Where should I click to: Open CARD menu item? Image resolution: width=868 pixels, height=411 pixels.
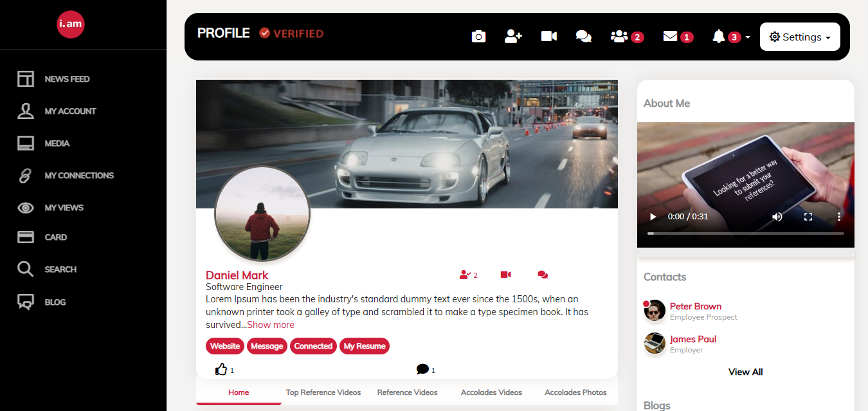point(55,237)
